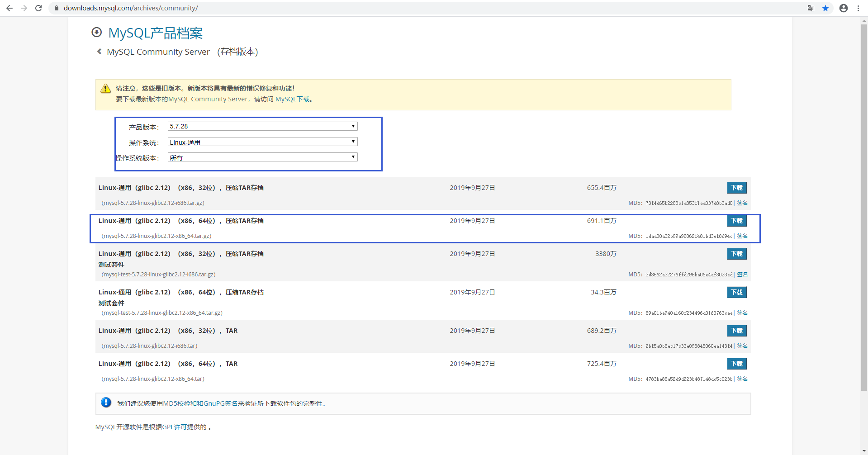Screen dimensions: 868x455
Task: Click size text 725.4百万
Action: 602,364
